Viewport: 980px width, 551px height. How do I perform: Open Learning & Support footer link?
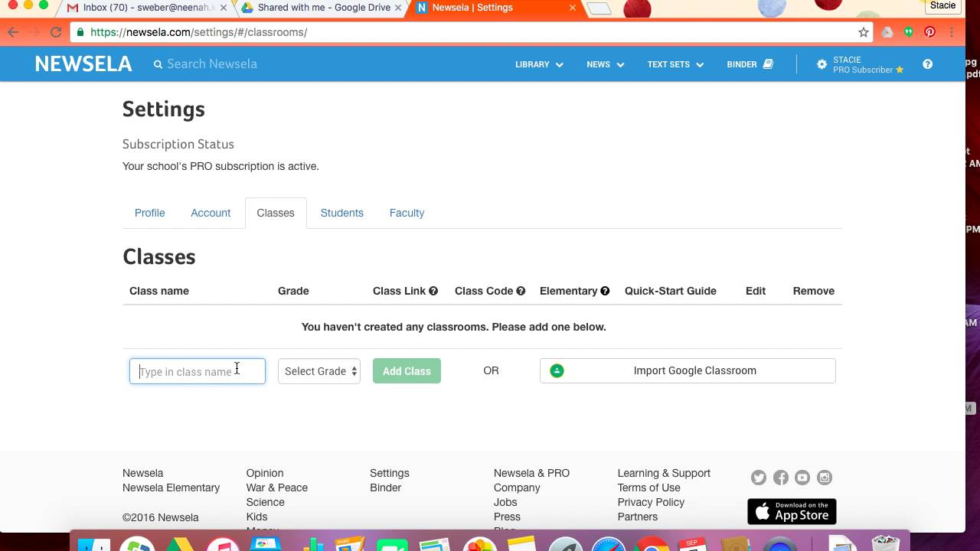(664, 473)
